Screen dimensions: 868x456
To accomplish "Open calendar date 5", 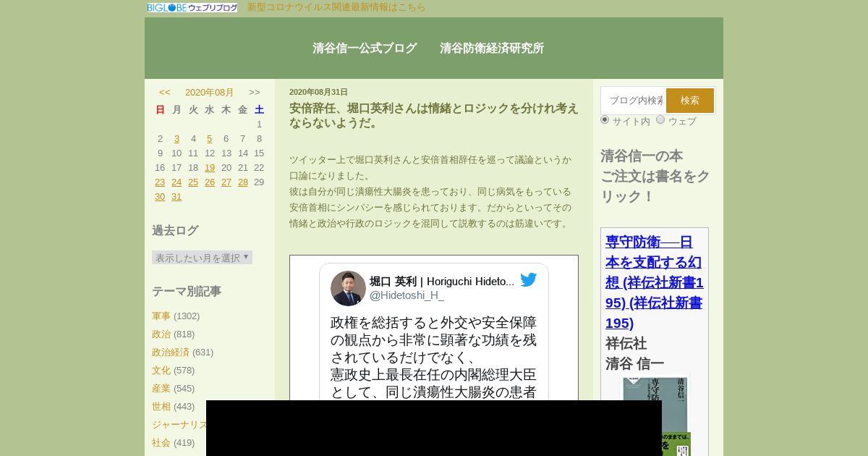I will click(210, 139).
